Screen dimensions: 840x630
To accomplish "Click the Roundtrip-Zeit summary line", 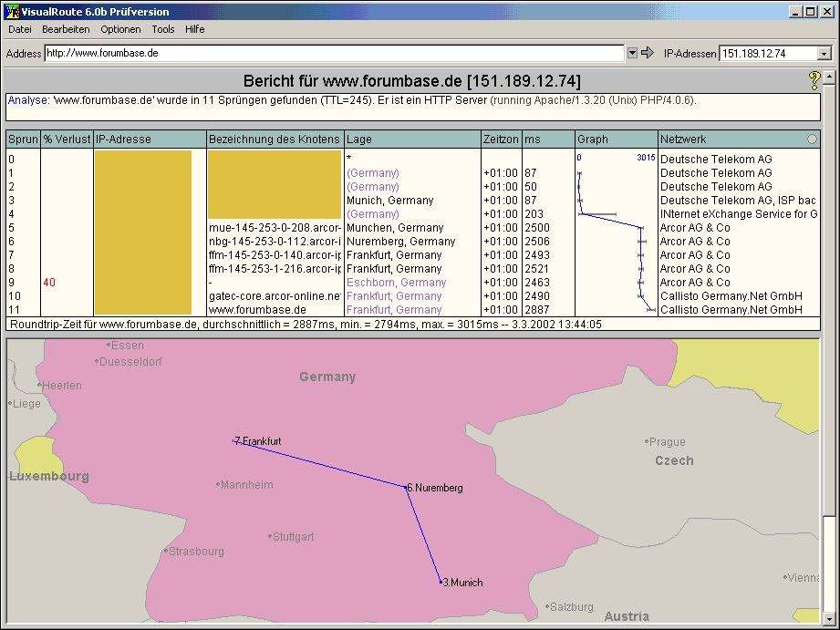I will point(306,325).
